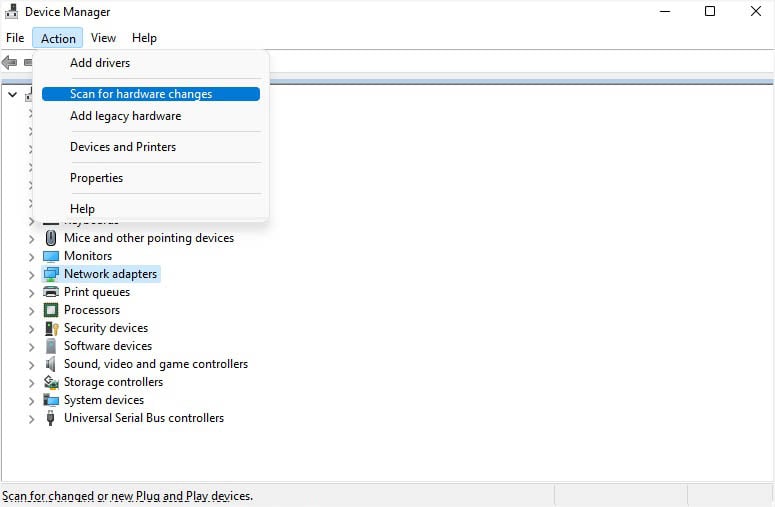Select the Monitors label
Image resolution: width=775 pixels, height=507 pixels.
coord(88,256)
